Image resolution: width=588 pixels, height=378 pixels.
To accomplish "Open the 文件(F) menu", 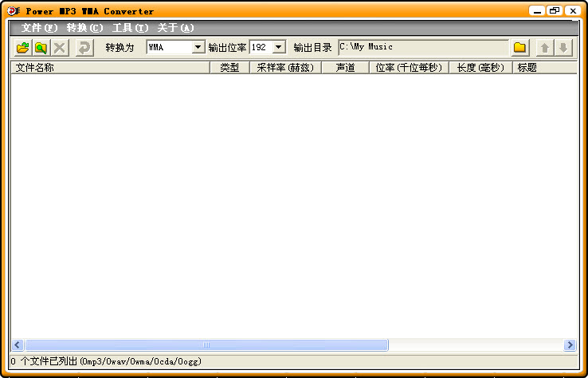I will pos(39,28).
